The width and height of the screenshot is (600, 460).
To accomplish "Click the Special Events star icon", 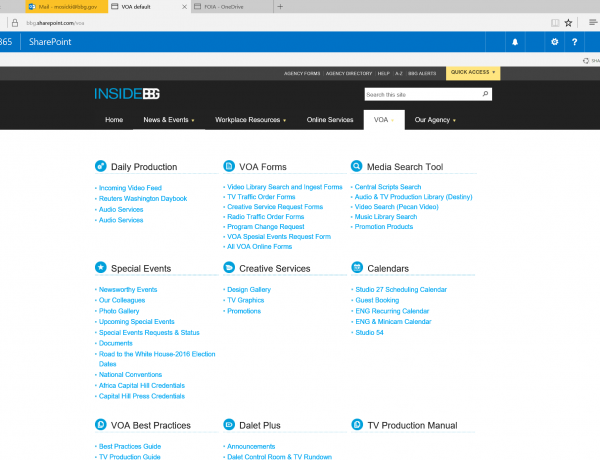I will [101, 267].
